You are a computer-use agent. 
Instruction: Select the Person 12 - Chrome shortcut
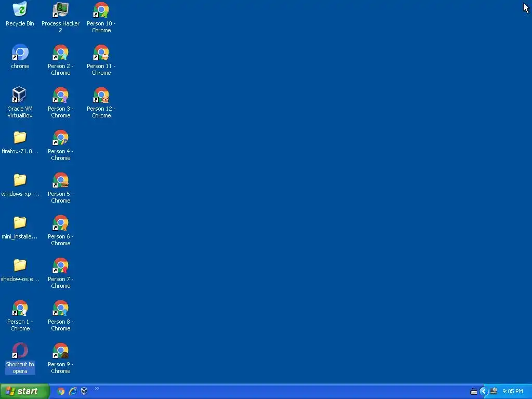101,102
